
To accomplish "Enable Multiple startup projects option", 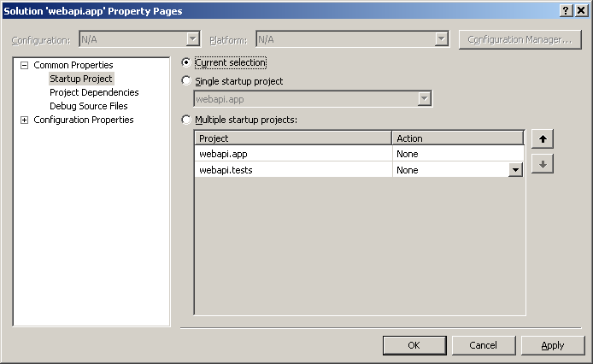I will click(x=186, y=120).
